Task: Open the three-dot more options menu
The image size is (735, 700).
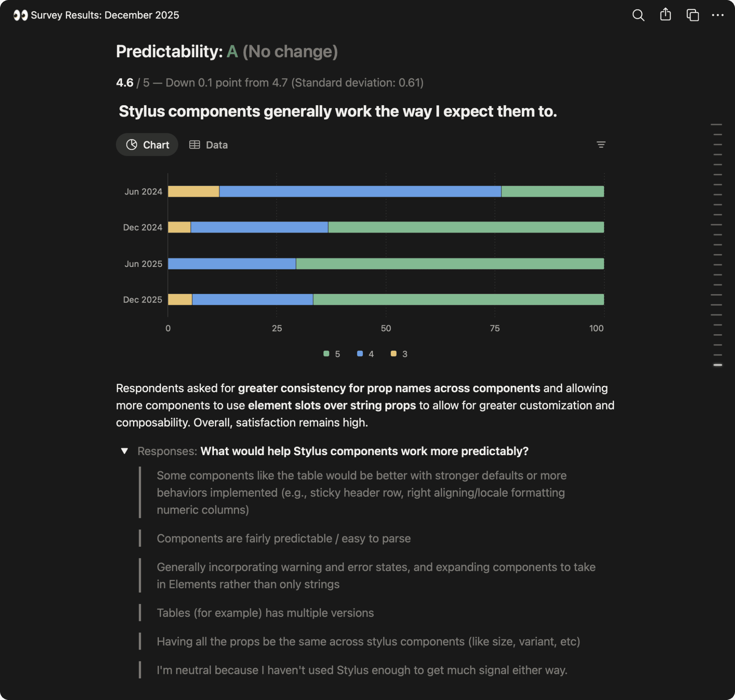Action: pyautogui.click(x=717, y=15)
